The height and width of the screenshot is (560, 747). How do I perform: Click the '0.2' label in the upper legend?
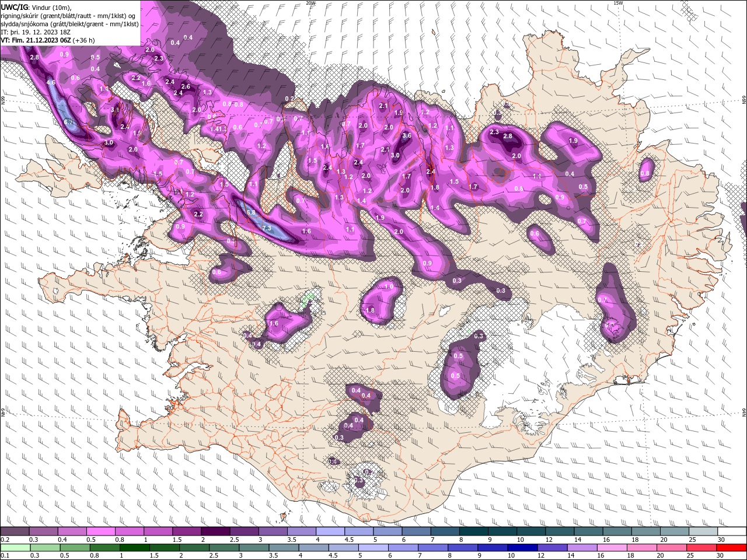pyautogui.click(x=5, y=540)
